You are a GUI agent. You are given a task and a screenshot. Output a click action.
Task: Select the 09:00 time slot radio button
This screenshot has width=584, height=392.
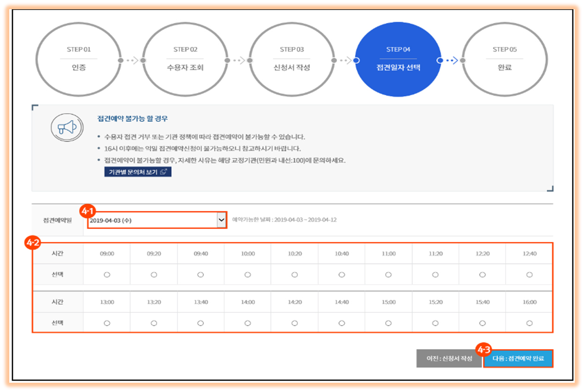coord(107,275)
